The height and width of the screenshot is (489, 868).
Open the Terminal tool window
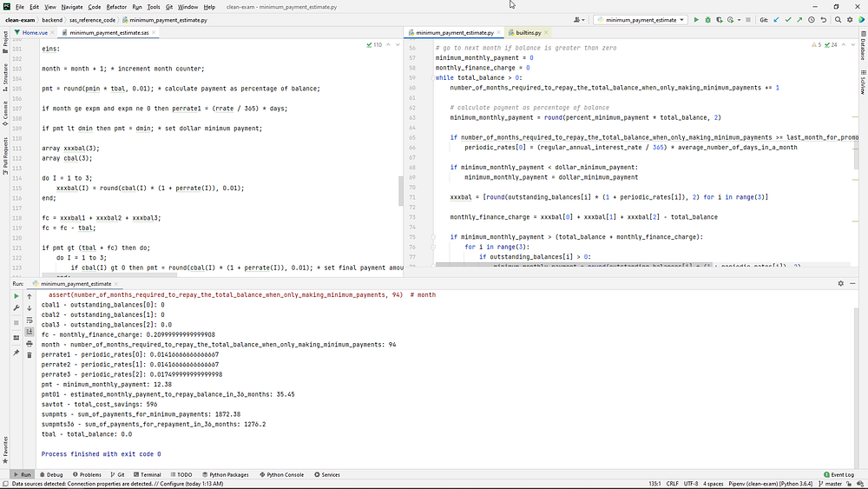click(x=148, y=475)
